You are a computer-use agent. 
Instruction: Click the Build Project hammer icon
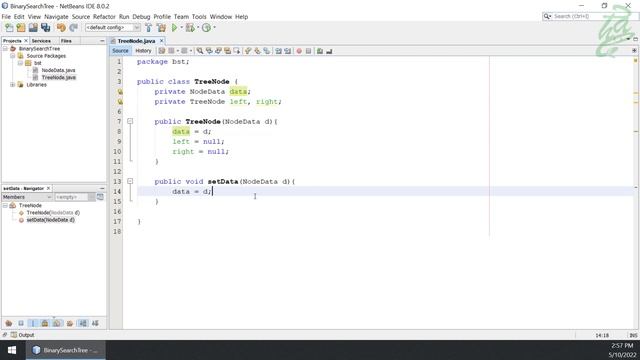point(149,28)
